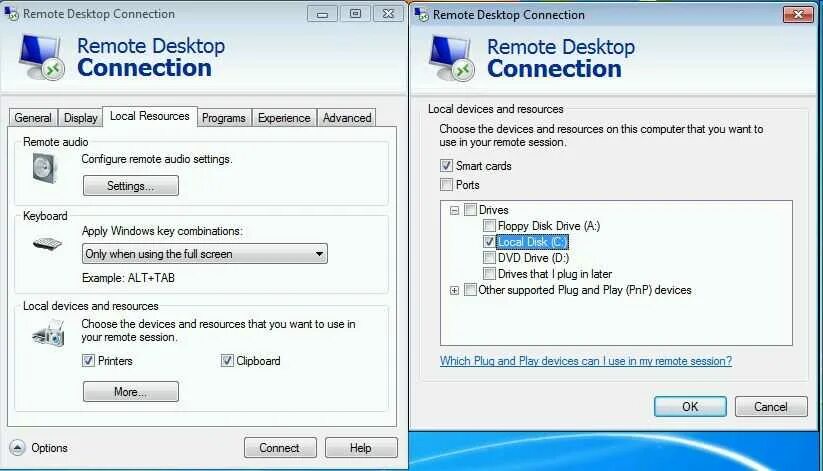
Task: Click the left window title bar icon
Action: pyautogui.click(x=11, y=13)
